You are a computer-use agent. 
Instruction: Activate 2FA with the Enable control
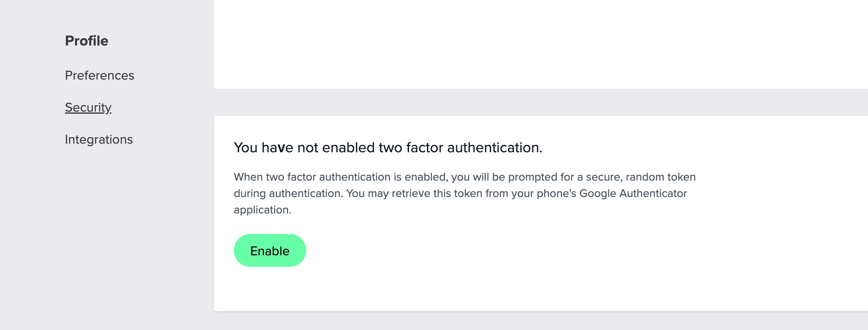(270, 250)
